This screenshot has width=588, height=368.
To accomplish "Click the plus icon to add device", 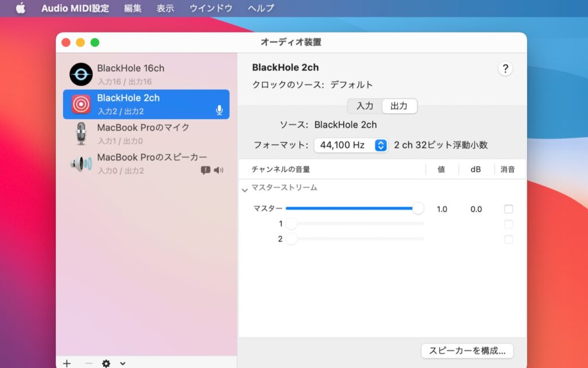I will (x=67, y=363).
